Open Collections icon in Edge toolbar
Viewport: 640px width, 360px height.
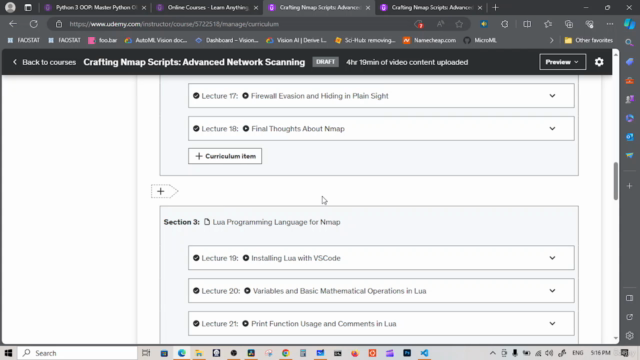(x=569, y=24)
